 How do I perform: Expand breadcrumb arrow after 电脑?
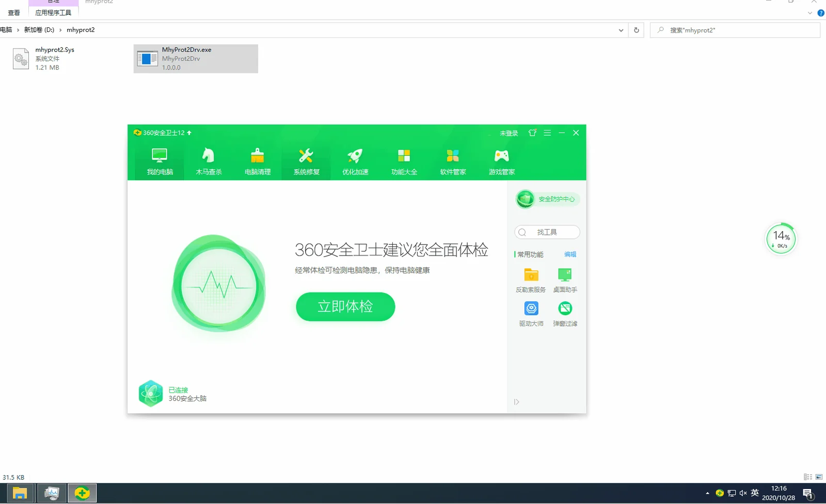(x=18, y=30)
